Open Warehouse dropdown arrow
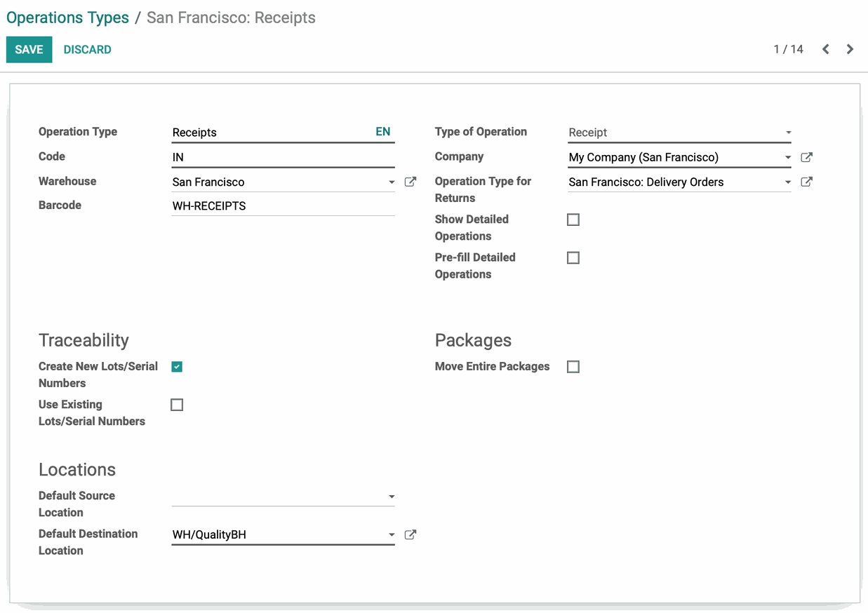The height and width of the screenshot is (613, 868). [x=392, y=182]
